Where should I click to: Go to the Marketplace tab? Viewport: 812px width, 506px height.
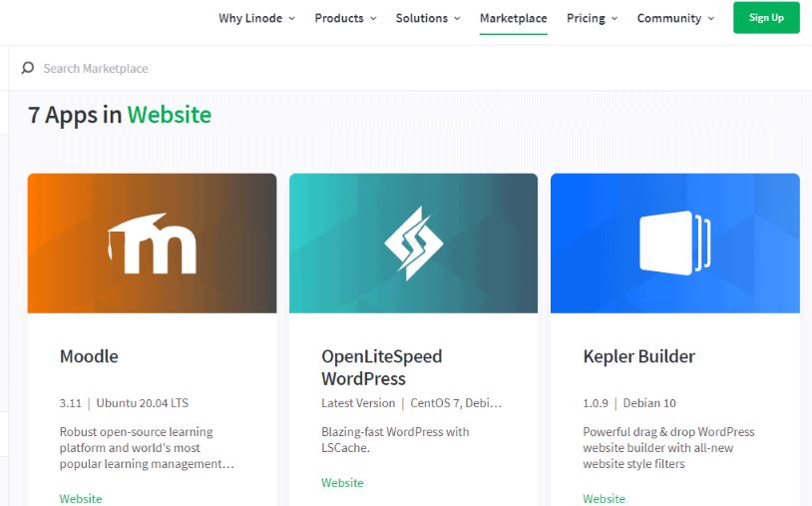[x=513, y=18]
